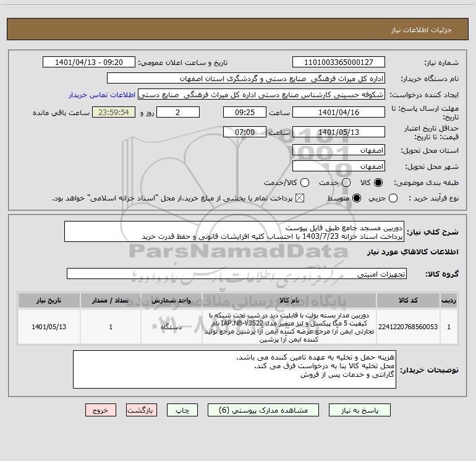Click the quantity cell showing 1
The height and width of the screenshot is (461, 476).
[x=111, y=327]
